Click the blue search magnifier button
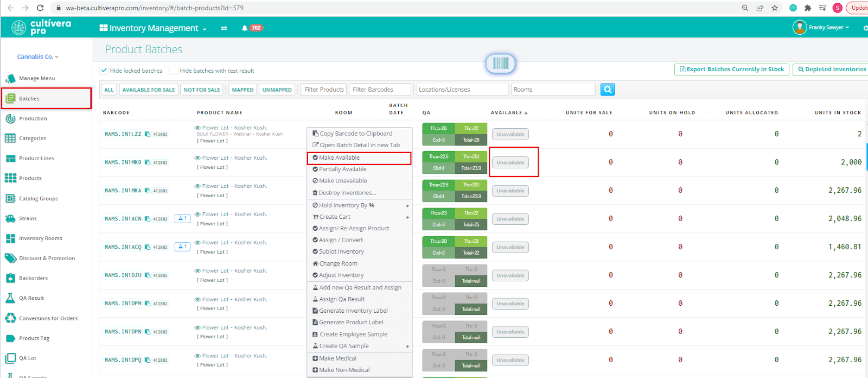The image size is (868, 378). pyautogui.click(x=608, y=90)
